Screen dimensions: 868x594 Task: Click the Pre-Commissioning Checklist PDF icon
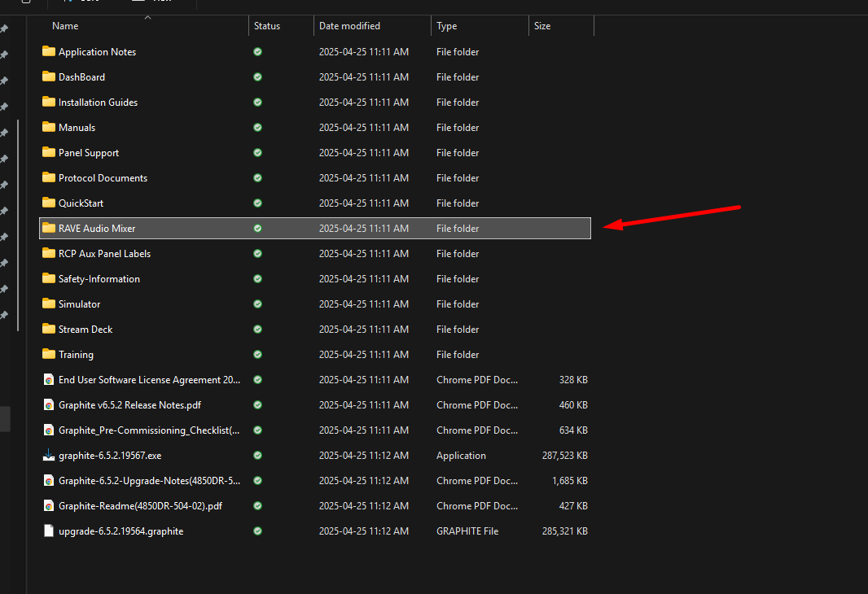[49, 430]
